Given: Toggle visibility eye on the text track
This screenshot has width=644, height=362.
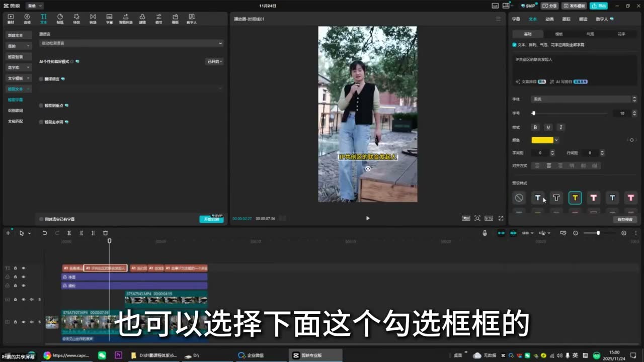Looking at the screenshot, I should click(23, 268).
